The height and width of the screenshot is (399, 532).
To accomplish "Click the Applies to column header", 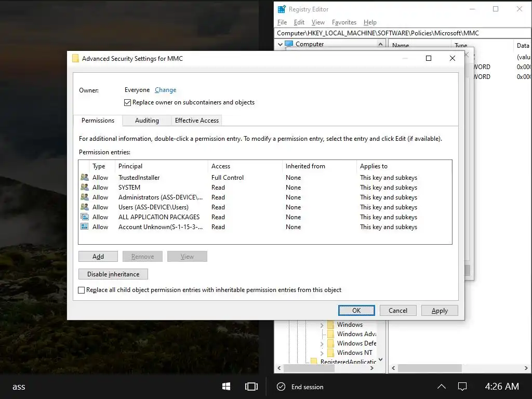I will (404, 166).
